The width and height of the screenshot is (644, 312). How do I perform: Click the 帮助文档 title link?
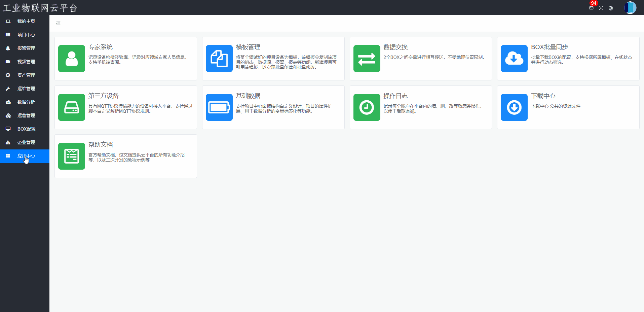pos(101,145)
